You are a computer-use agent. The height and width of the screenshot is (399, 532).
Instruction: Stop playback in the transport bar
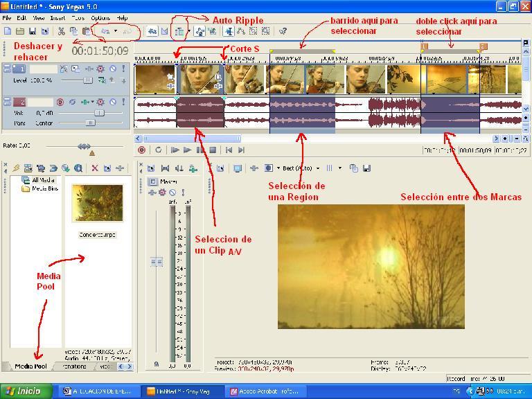click(213, 150)
